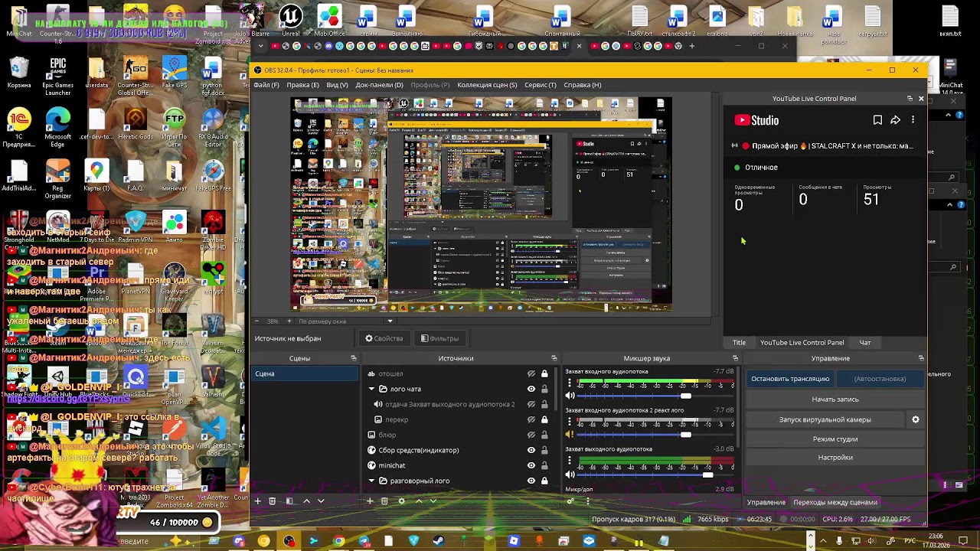Open YouTube Studio three-dot menu
Viewport: 980px width, 551px height.
click(x=913, y=120)
